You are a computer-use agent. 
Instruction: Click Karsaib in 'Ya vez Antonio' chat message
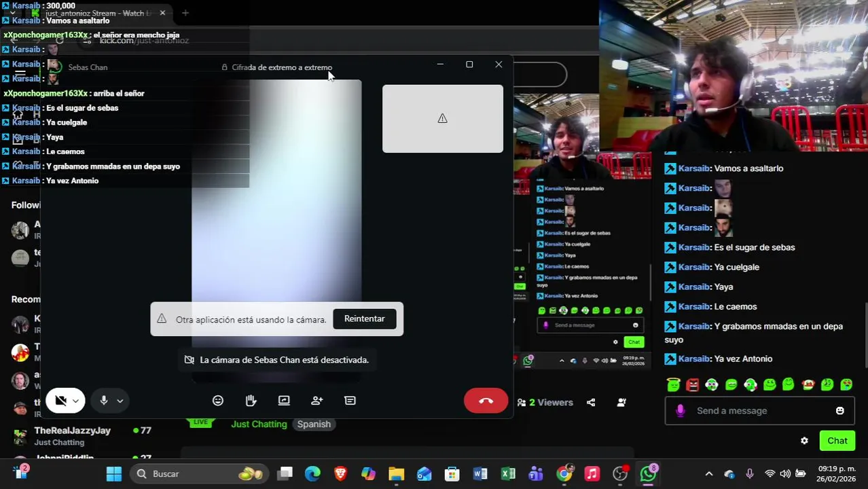[x=693, y=359]
